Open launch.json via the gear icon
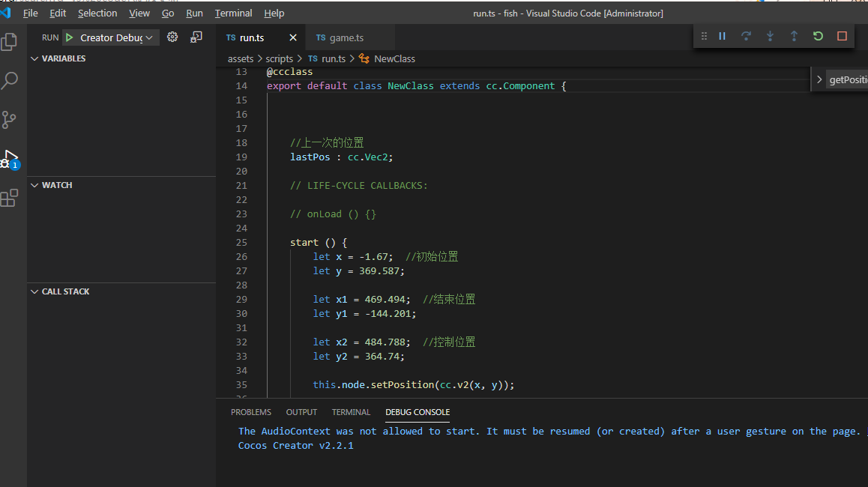Image resolution: width=868 pixels, height=487 pixels. tap(172, 37)
